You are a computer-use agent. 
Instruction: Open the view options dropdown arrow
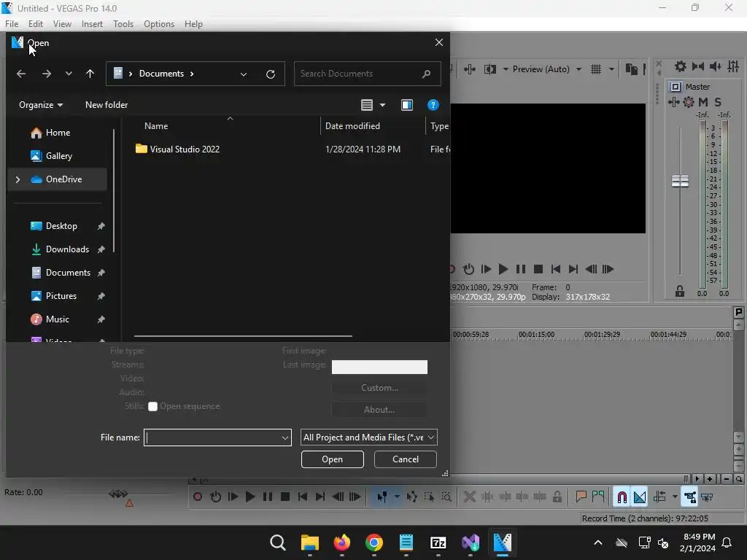point(382,105)
